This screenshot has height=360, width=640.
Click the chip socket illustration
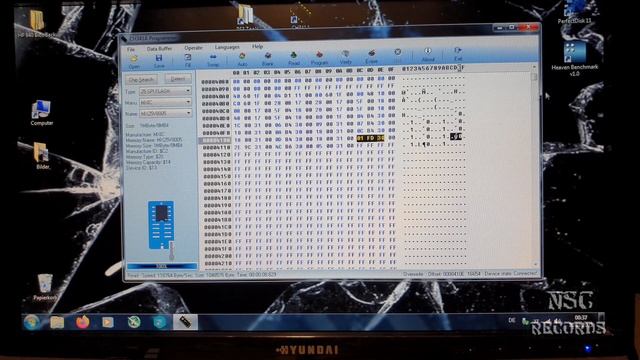tap(162, 225)
